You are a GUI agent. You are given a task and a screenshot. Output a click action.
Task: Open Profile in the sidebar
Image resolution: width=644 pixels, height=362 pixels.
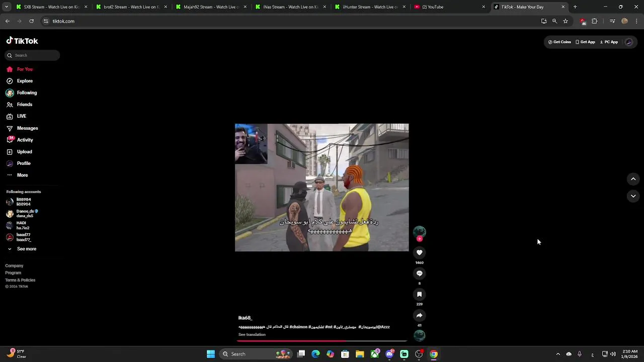pos(19,163)
